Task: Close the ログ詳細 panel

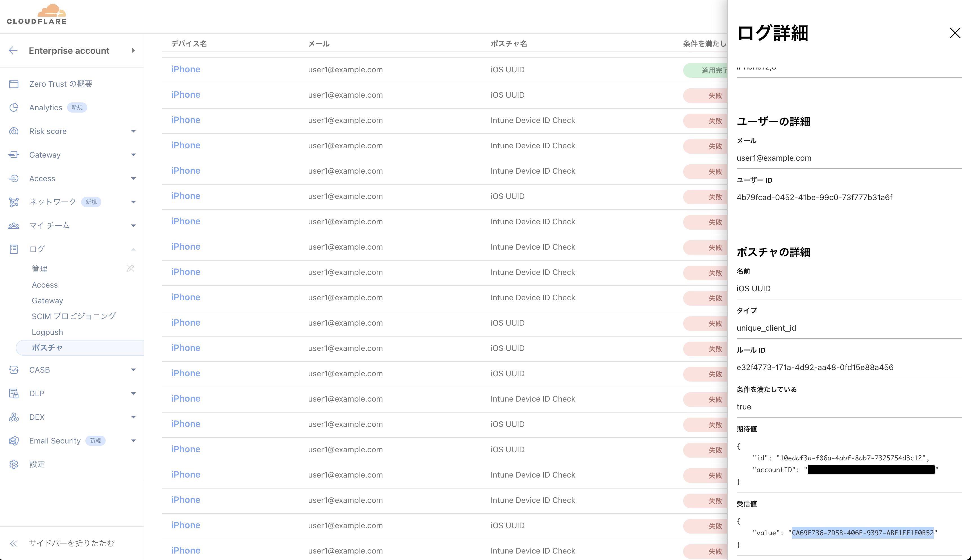Action: coord(955,33)
